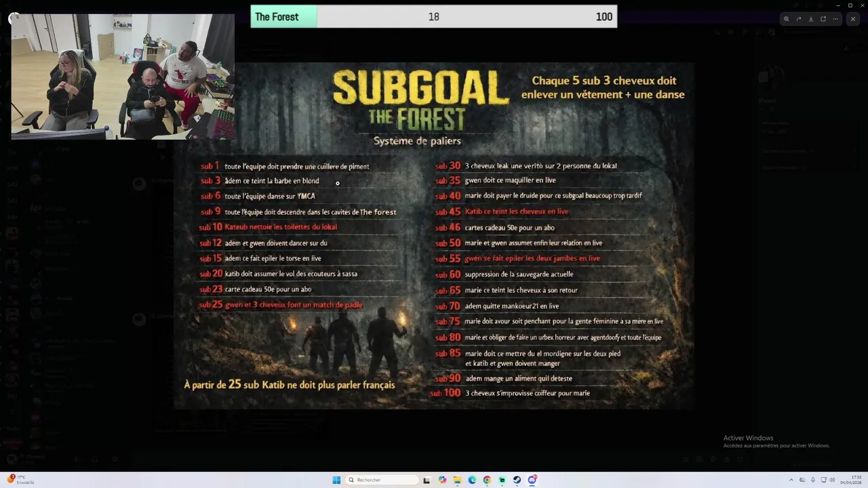Click 'sub 15 adem ce fait epiler le torse'
This screenshot has height=488, width=868.
point(260,258)
